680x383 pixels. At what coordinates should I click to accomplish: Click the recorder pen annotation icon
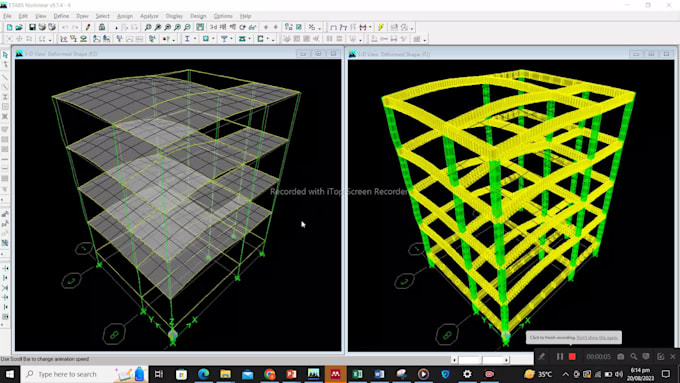point(542,357)
